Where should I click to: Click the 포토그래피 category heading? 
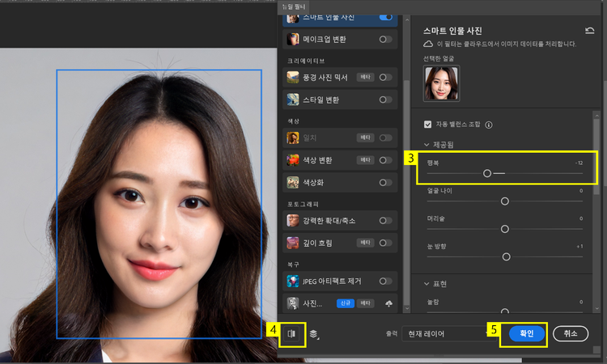point(303,204)
